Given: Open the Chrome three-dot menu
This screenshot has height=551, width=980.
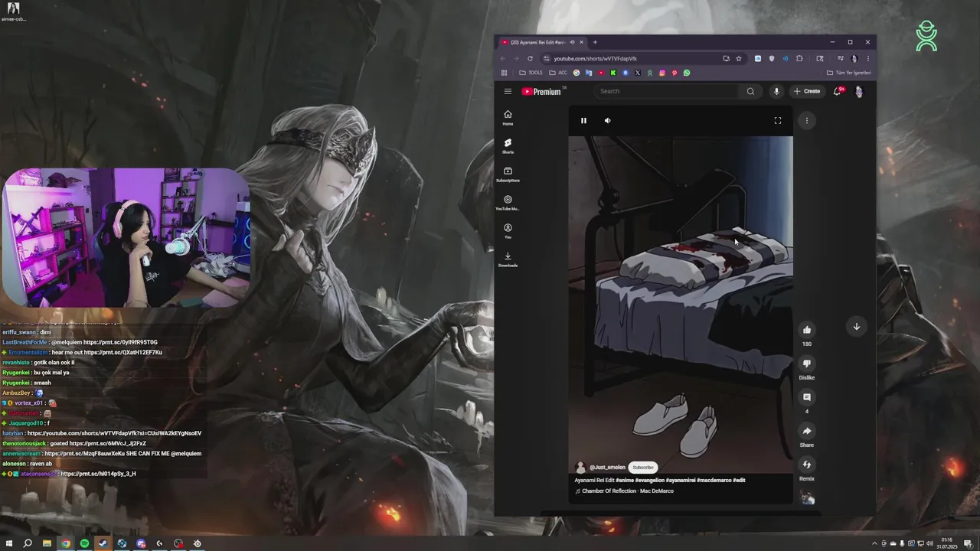Looking at the screenshot, I should (868, 58).
